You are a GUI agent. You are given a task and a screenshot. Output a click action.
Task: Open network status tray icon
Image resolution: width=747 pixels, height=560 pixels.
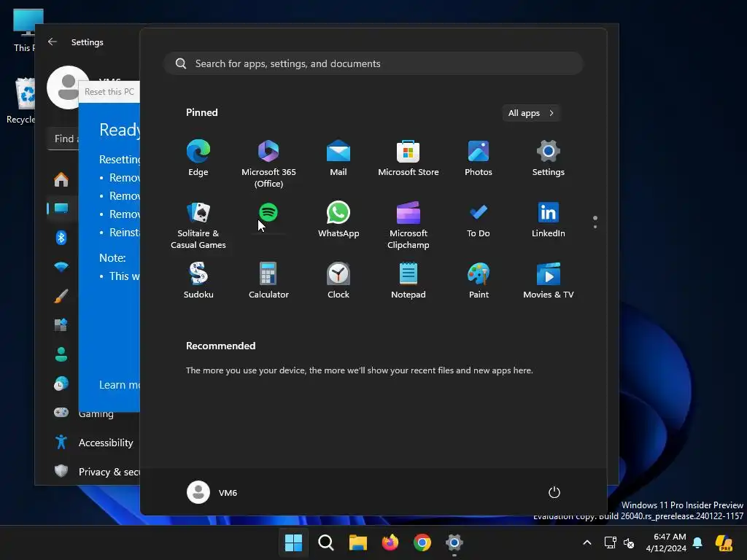point(611,542)
